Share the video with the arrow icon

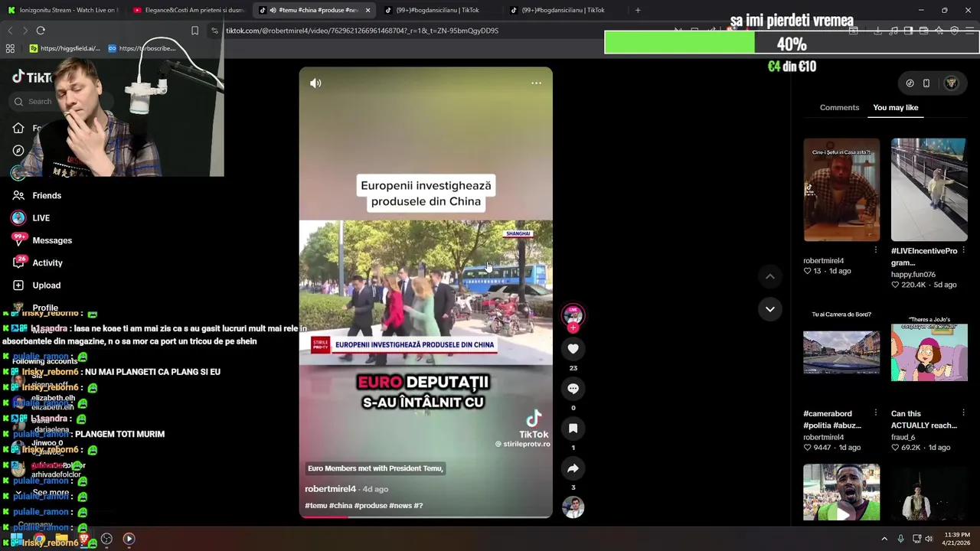[573, 468]
